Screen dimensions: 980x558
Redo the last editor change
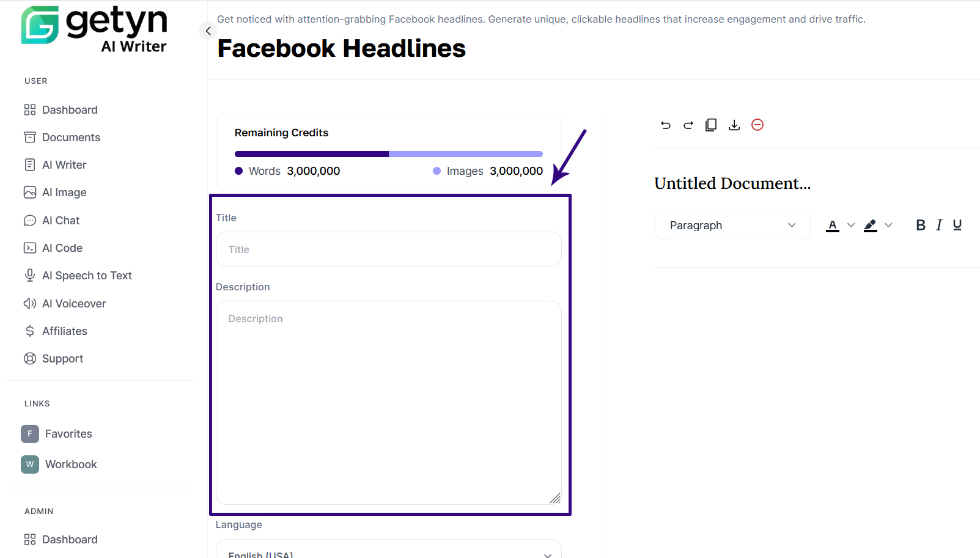(x=688, y=125)
